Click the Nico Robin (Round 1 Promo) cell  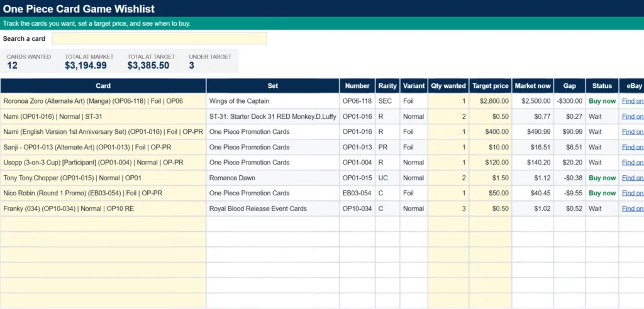click(x=103, y=193)
